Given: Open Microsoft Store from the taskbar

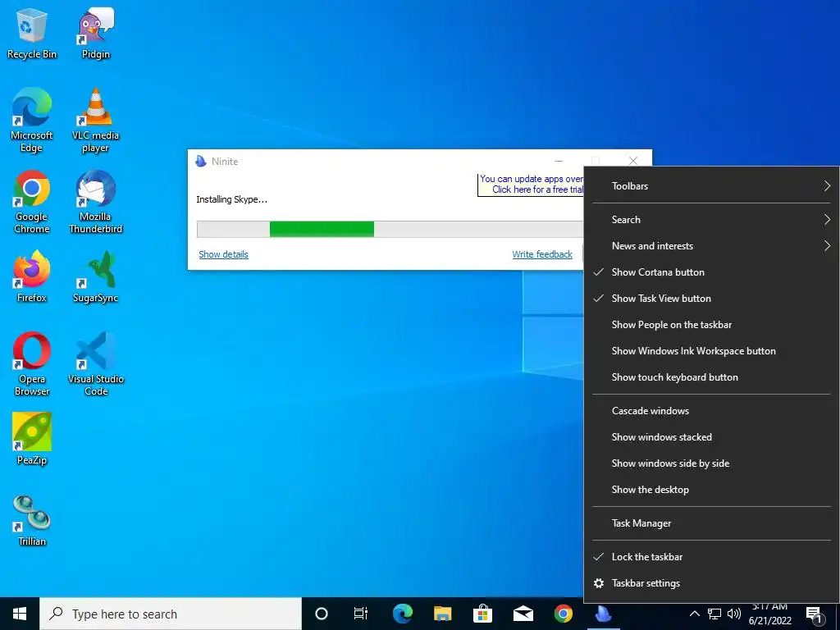Looking at the screenshot, I should tap(482, 614).
